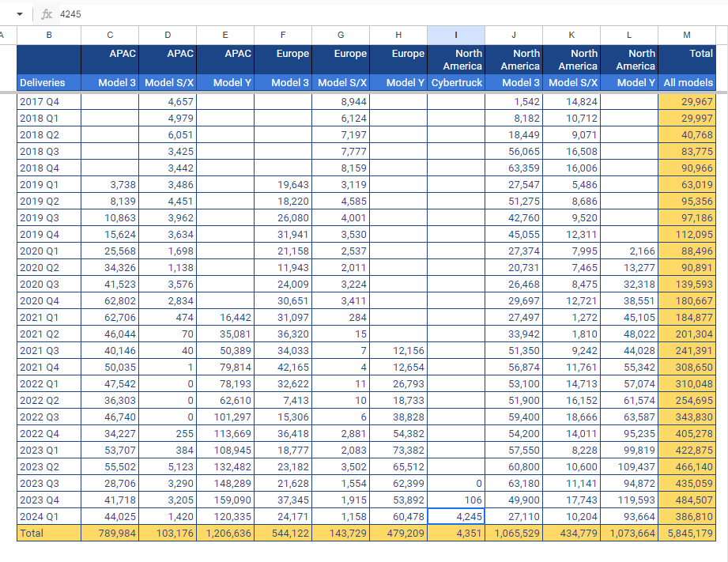Viewport: 728px width, 562px height.
Task: Click Cybertruck total cell 4,351
Action: 456,534
